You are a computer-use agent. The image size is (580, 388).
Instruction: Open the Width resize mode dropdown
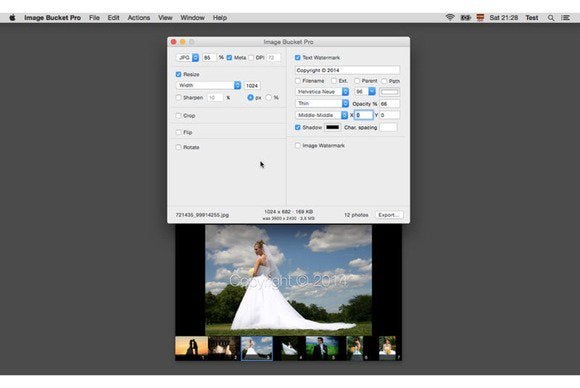[x=209, y=85]
